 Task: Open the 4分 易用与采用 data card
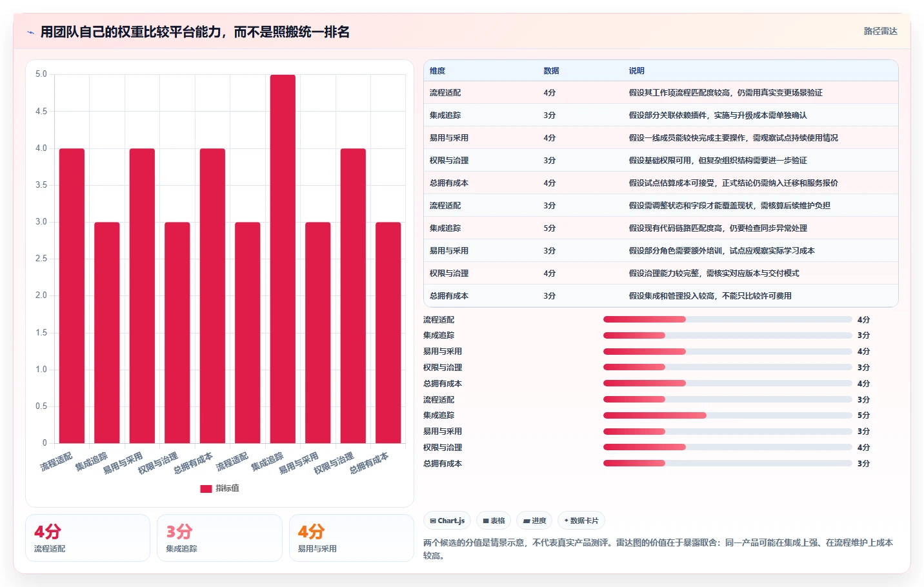click(x=351, y=538)
